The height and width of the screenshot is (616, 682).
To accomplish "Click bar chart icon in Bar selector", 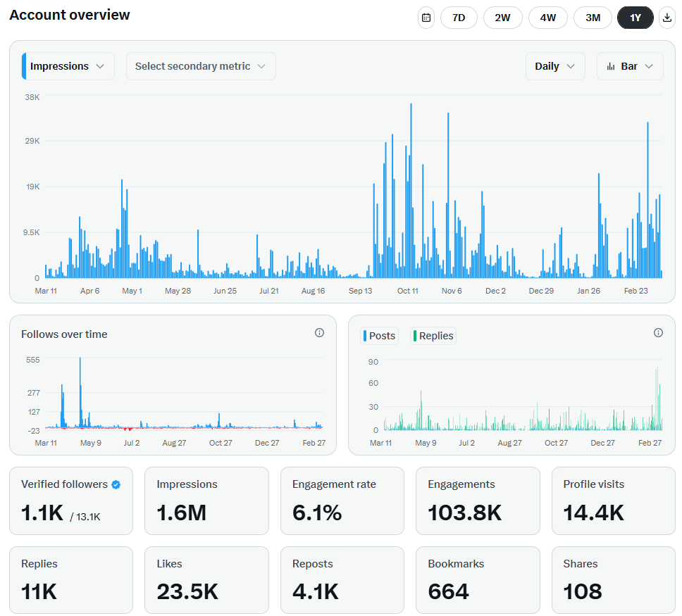I will pos(611,66).
